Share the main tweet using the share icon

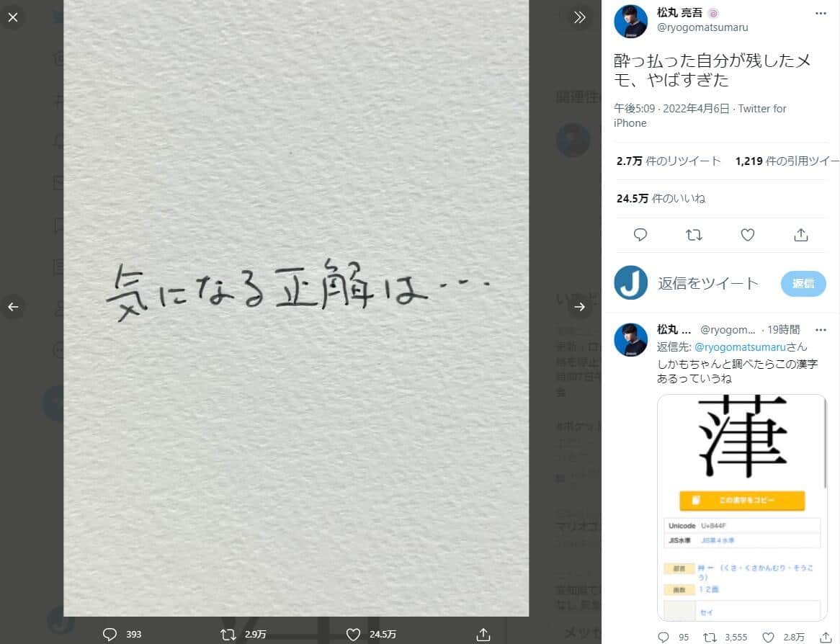pyautogui.click(x=801, y=235)
